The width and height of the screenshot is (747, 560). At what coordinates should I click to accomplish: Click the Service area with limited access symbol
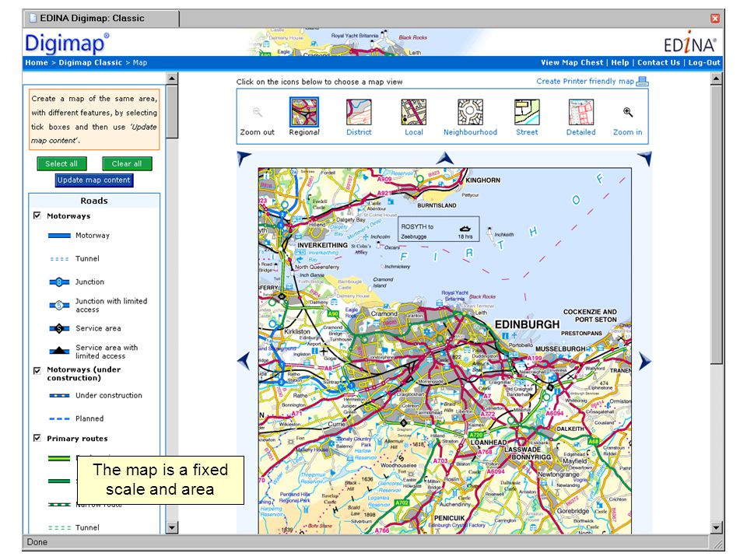pos(60,351)
